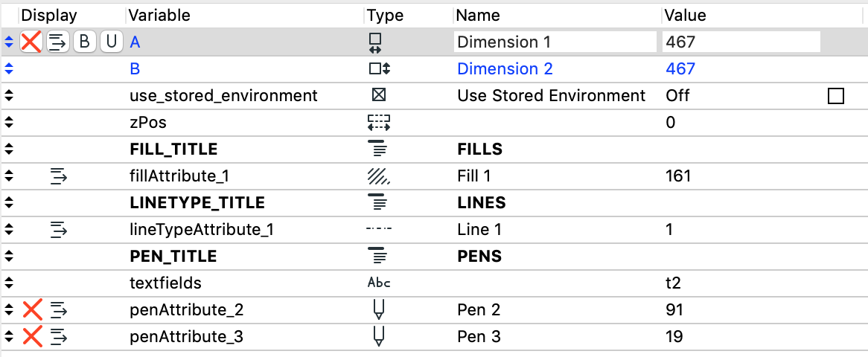The height and width of the screenshot is (357, 868).
Task: Click the Value column header
Action: point(686,15)
